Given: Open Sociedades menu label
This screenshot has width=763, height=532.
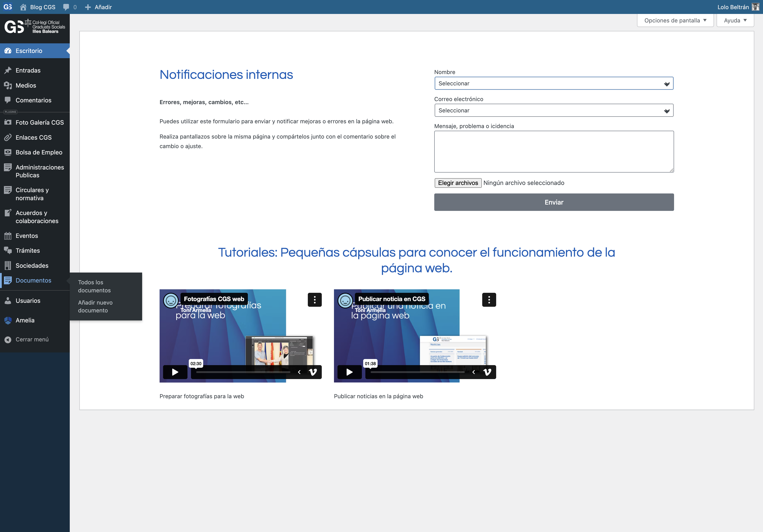Looking at the screenshot, I should click(x=32, y=265).
